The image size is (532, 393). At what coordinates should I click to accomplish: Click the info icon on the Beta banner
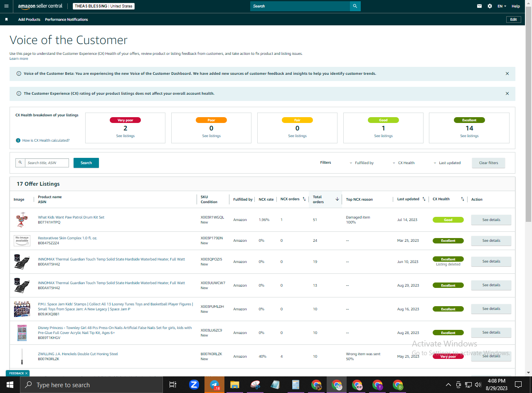pyautogui.click(x=19, y=74)
